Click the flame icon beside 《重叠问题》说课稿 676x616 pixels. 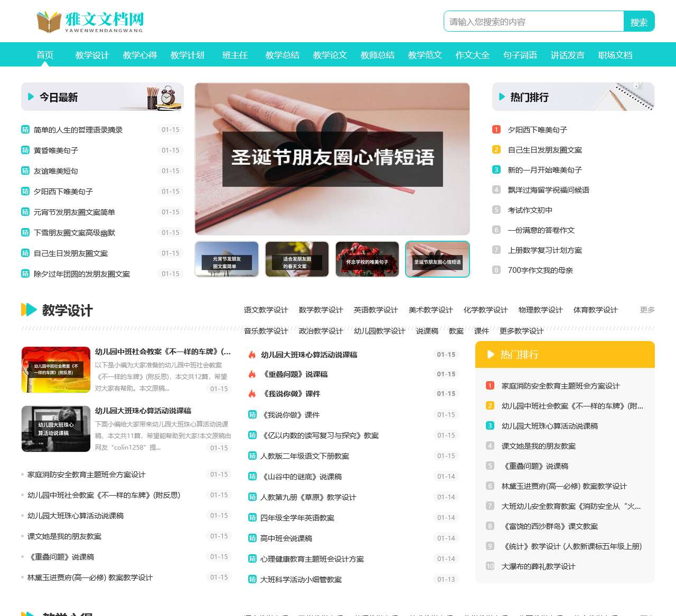pyautogui.click(x=252, y=374)
